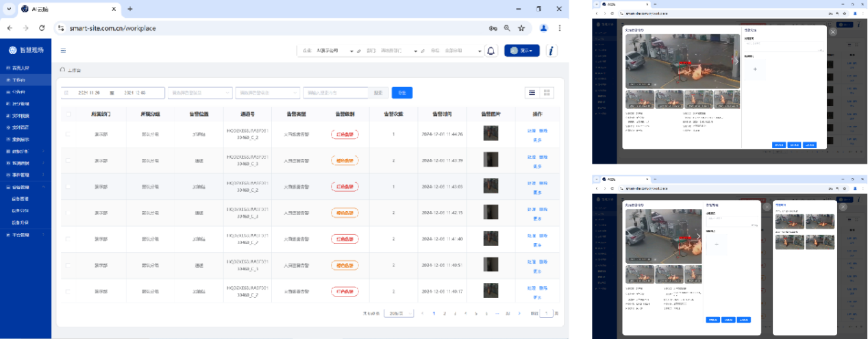
Task: Toggle the select-all checkbox in table header
Action: pos(67,114)
